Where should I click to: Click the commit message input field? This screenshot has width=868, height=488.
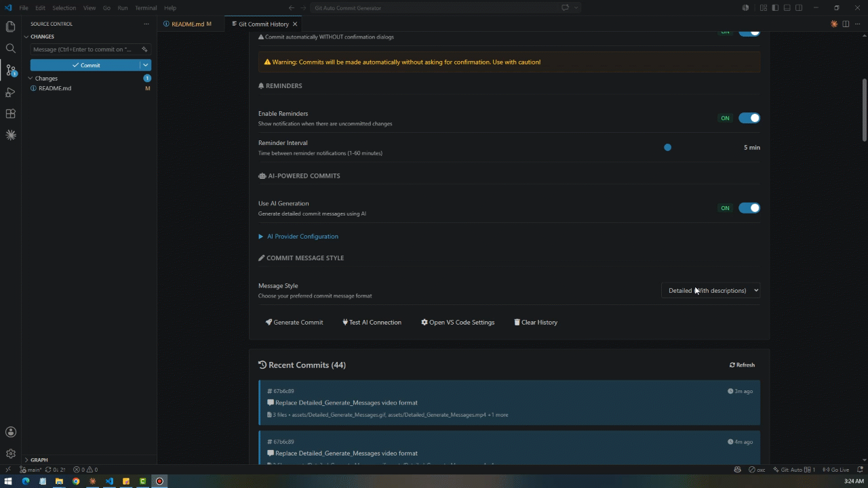tap(85, 49)
